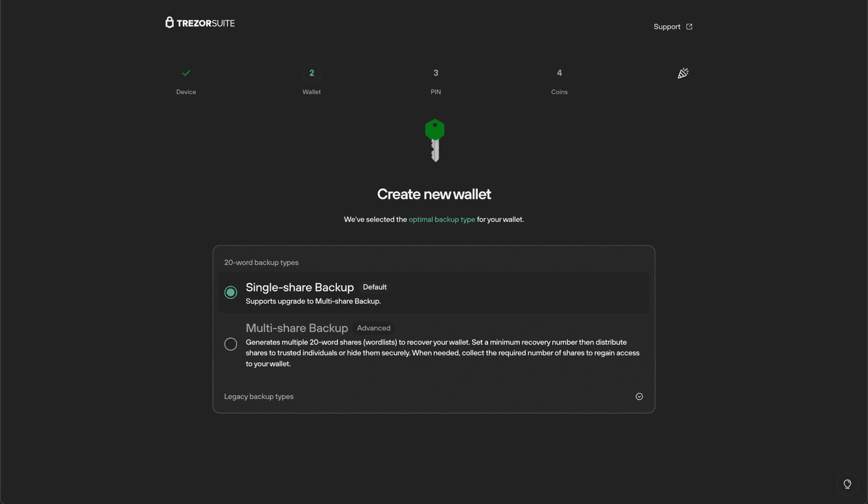The width and height of the screenshot is (868, 504).
Task: Expand the Legacy backup types section
Action: pos(639,397)
